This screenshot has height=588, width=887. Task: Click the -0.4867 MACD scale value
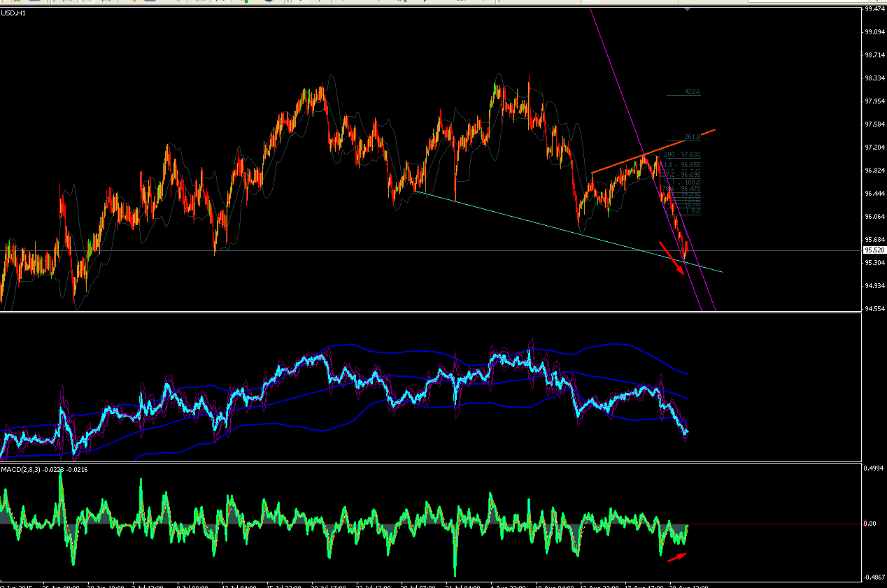[x=874, y=578]
